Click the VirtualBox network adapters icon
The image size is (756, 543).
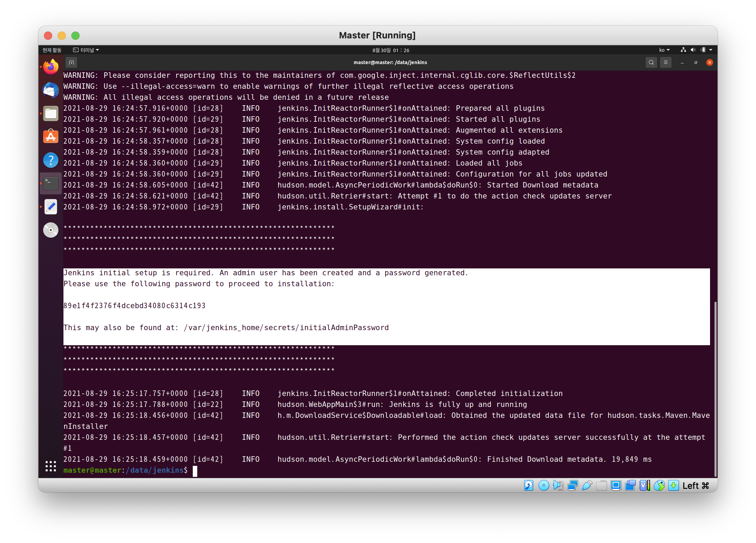[x=572, y=485]
